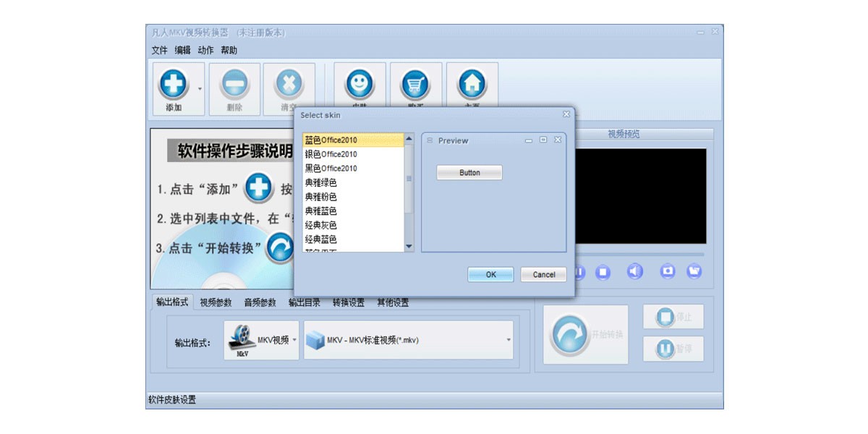Screen dimensions: 868x434
Task: Click the step 1 添加 plus icon in instructions
Action: pyautogui.click(x=258, y=187)
